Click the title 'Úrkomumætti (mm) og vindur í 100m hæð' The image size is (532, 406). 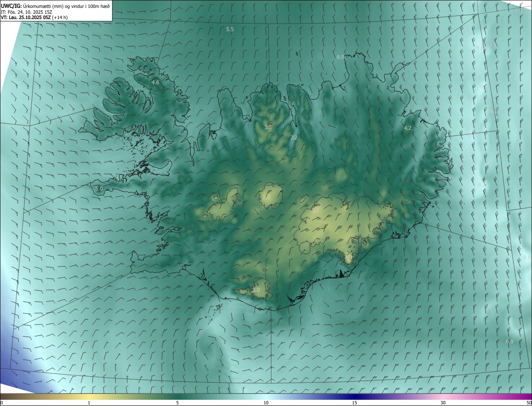(x=66, y=6)
